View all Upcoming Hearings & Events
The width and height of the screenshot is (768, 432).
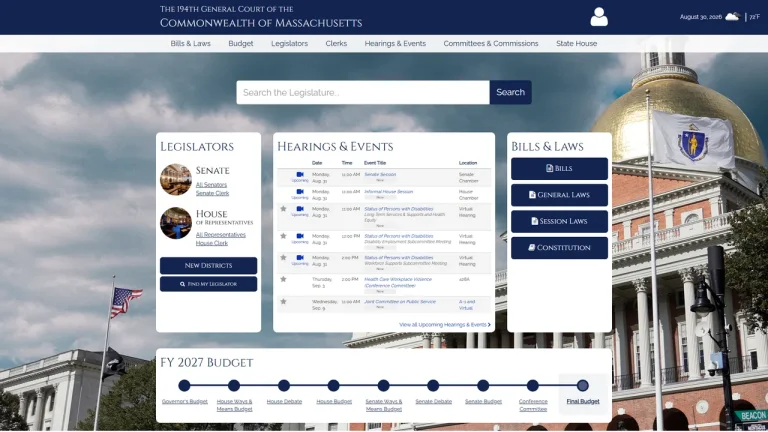coord(445,324)
